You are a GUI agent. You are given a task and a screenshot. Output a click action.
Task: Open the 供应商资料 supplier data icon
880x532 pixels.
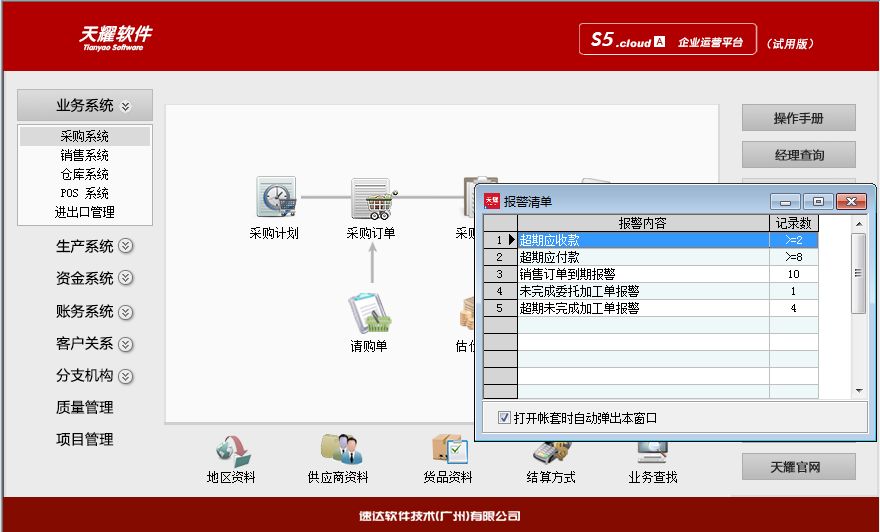pyautogui.click(x=341, y=449)
